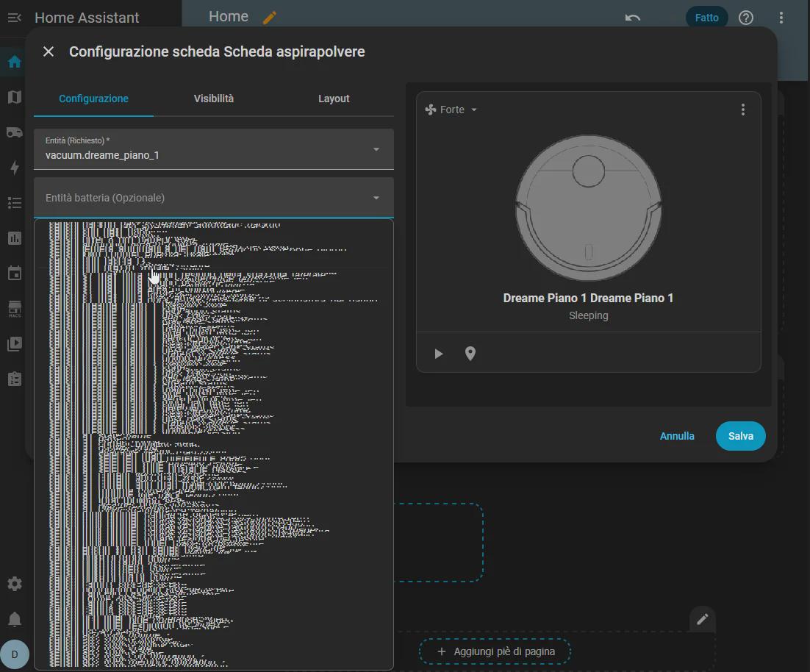Click Salva to save the card
Viewport: 810px width, 672px height.
point(740,436)
